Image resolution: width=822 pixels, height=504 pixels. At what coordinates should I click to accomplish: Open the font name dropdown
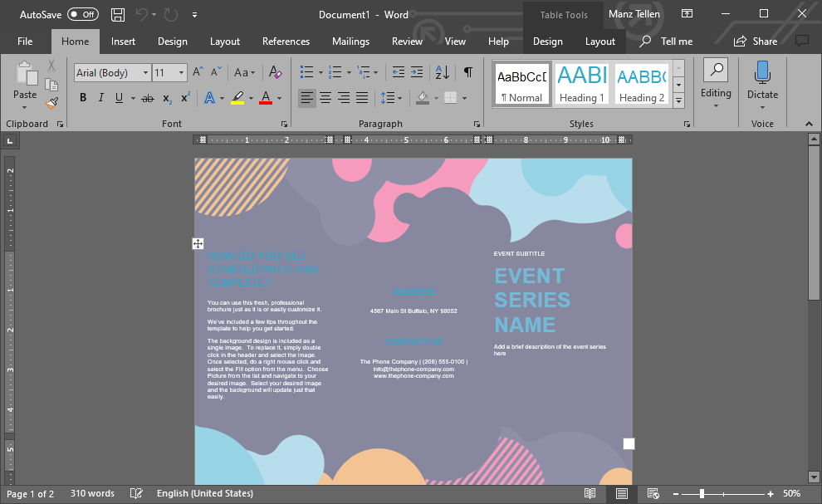coord(145,73)
